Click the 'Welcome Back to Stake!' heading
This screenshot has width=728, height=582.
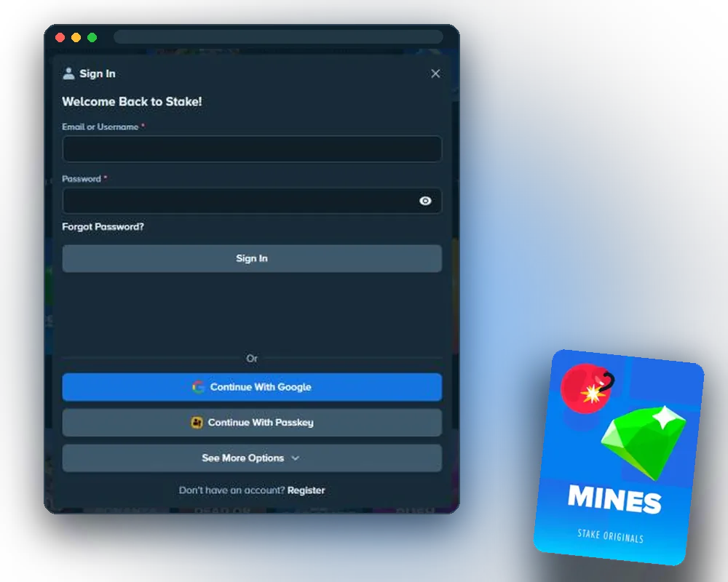pos(132,102)
